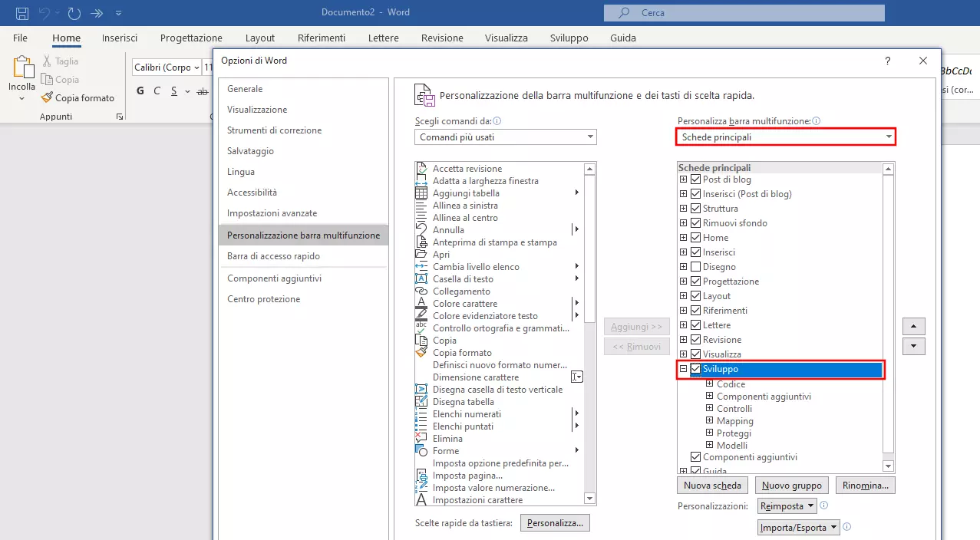Expand the Controlli group
The width and height of the screenshot is (980, 540).
[710, 409]
